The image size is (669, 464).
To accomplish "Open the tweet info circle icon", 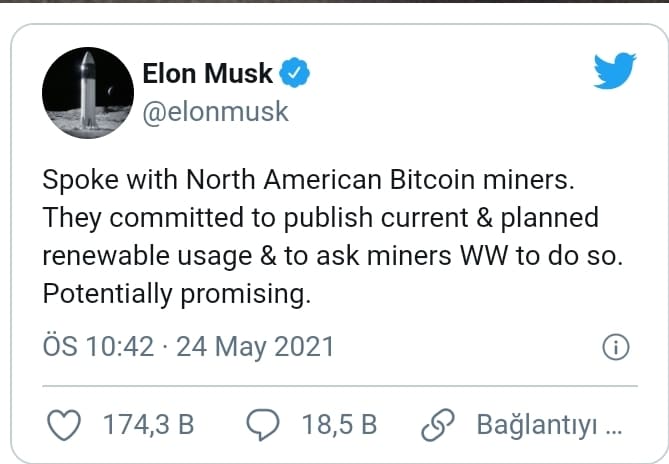I will tap(616, 347).
